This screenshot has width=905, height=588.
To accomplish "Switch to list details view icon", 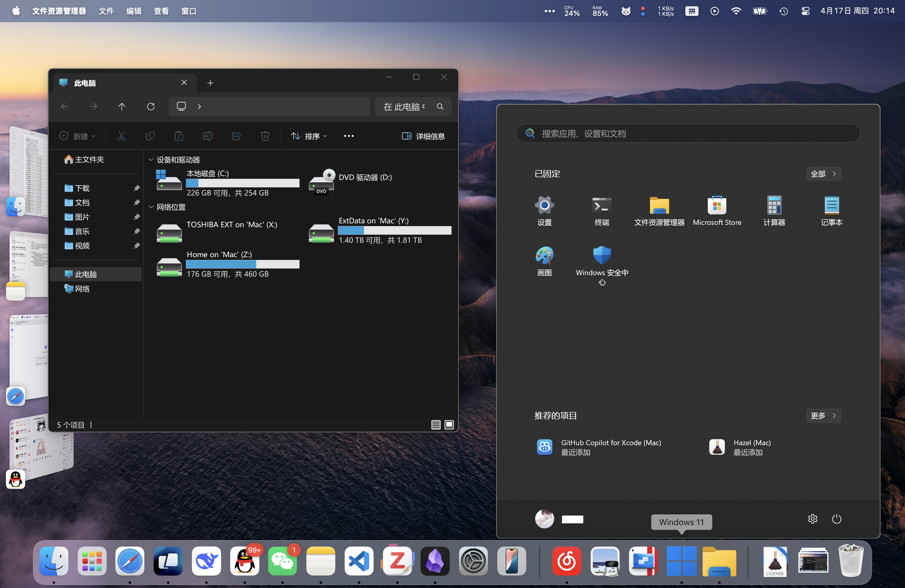I will click(x=436, y=425).
